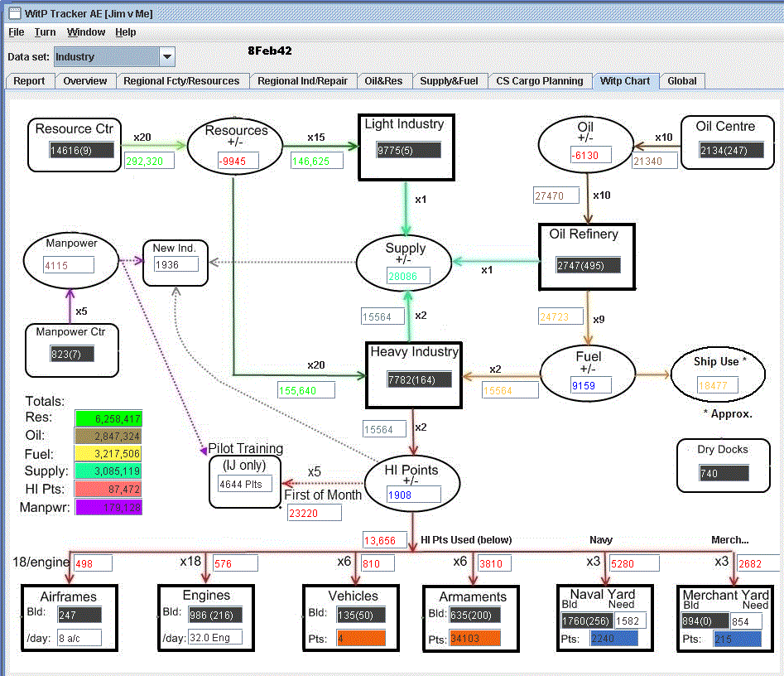Click the Dry Docks 740 field
Image resolution: width=784 pixels, height=676 pixels.
724,473
